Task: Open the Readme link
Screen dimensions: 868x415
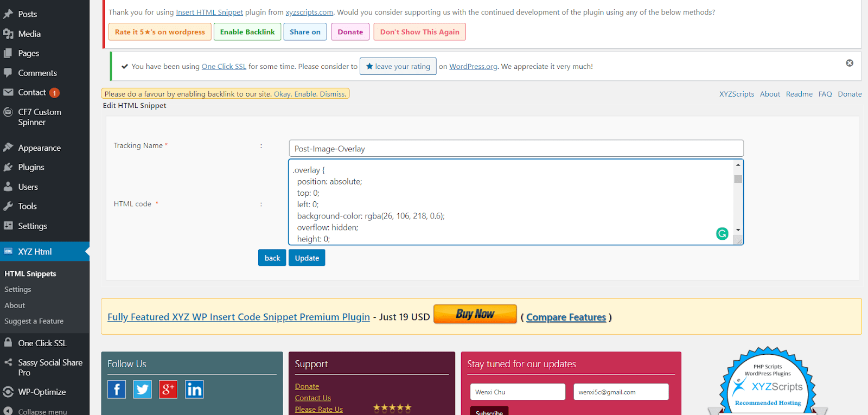Action: click(799, 94)
